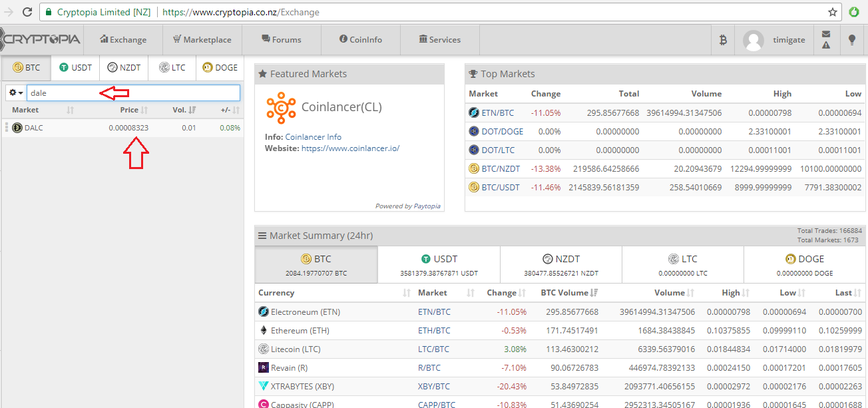Click the green browser extension icon

854,12
